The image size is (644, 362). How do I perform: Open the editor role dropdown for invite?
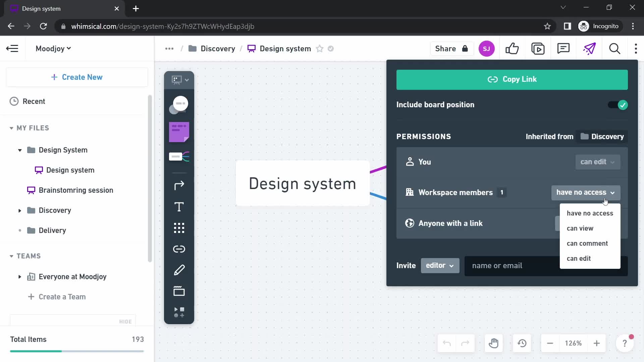point(439,266)
